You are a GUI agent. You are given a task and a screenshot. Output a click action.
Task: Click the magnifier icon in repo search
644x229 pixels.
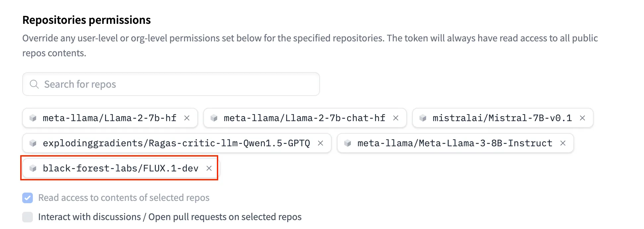(34, 84)
